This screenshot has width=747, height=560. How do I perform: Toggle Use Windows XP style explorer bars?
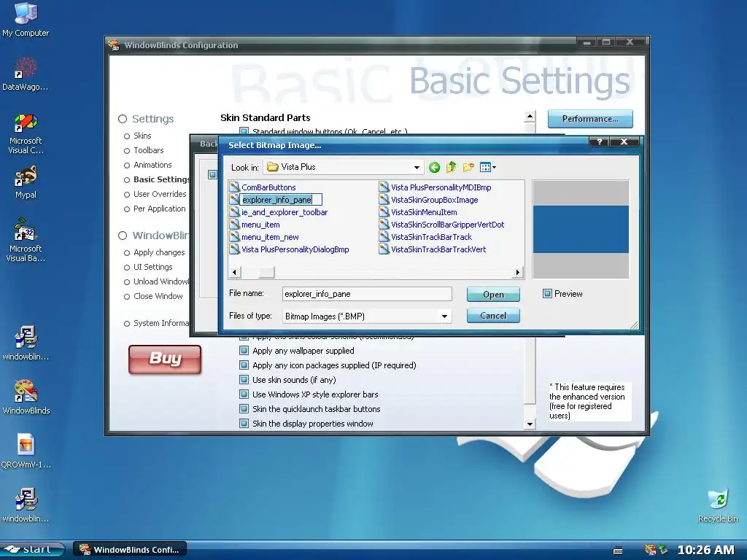coord(244,394)
